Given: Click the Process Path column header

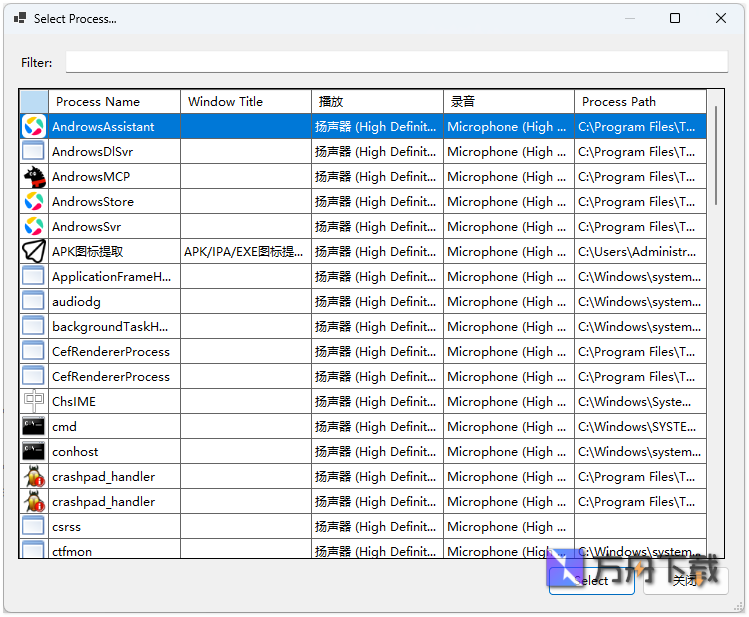Looking at the screenshot, I should pyautogui.click(x=641, y=102).
